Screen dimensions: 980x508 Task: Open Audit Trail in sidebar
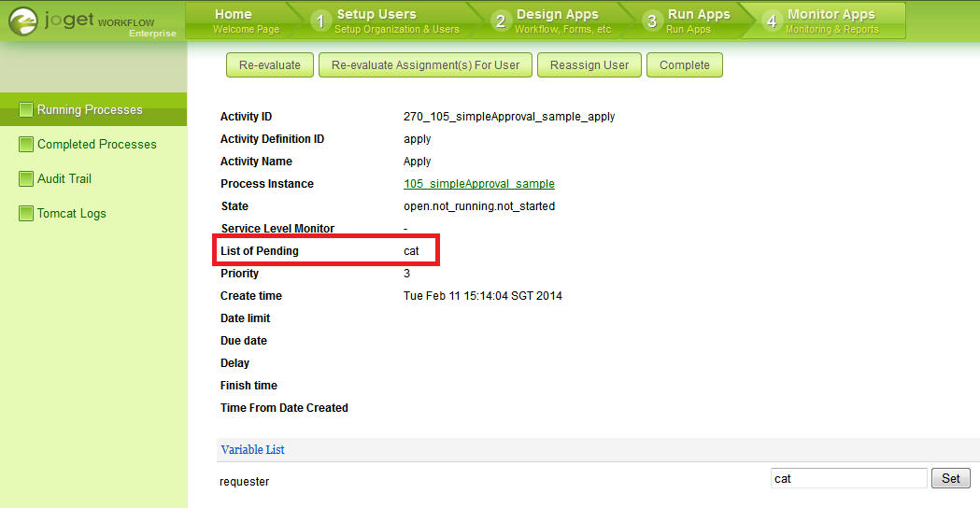click(64, 178)
